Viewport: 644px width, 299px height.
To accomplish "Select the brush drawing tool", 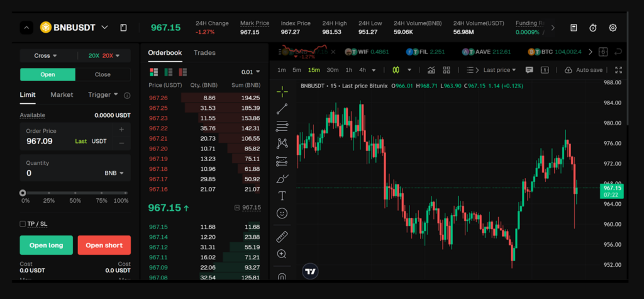I will (282, 179).
